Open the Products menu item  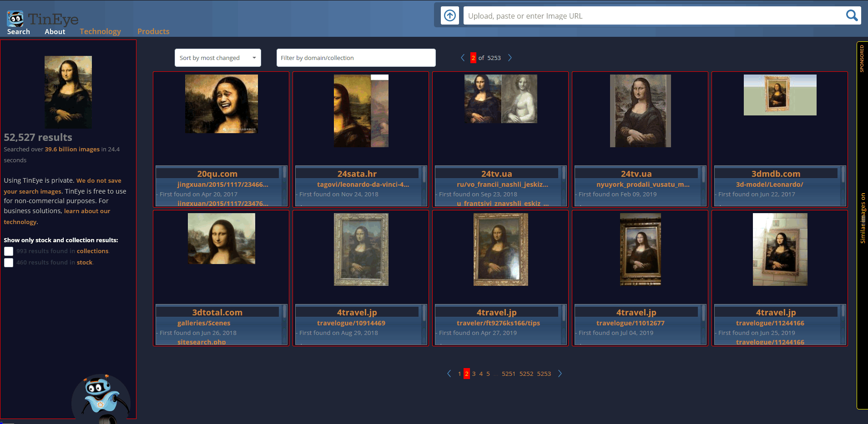tap(153, 31)
